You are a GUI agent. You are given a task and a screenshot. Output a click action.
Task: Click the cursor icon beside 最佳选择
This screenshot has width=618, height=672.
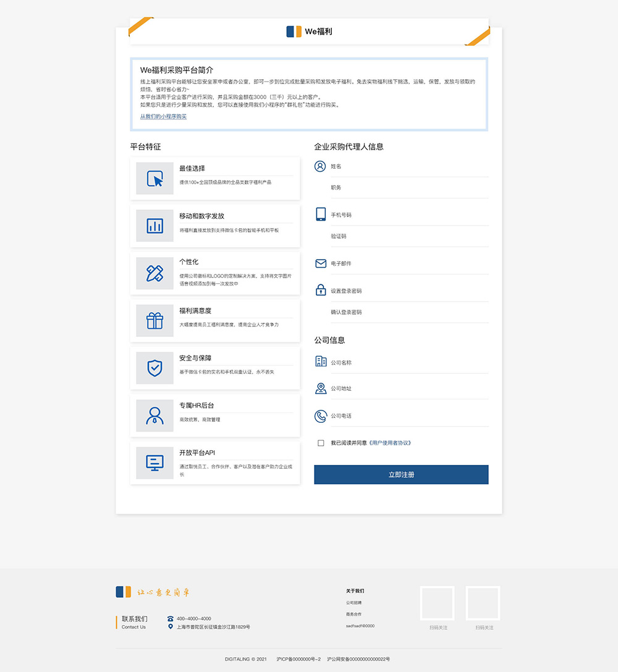point(154,178)
